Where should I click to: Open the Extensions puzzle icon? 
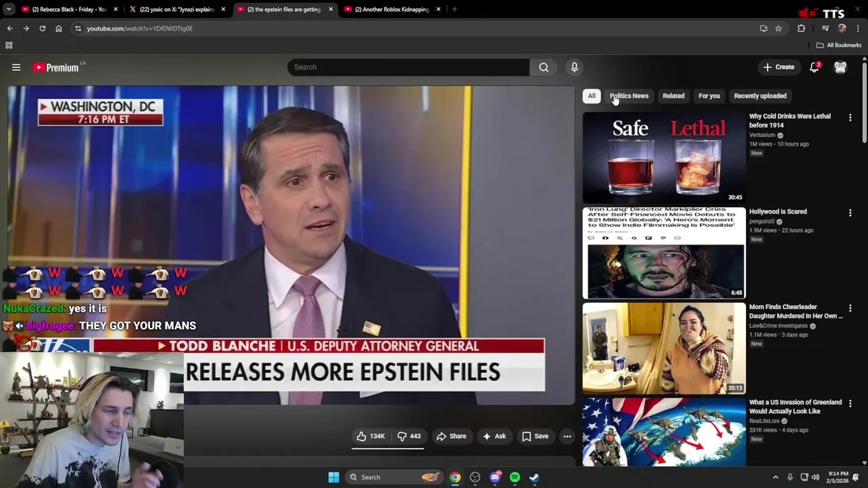pyautogui.click(x=801, y=28)
